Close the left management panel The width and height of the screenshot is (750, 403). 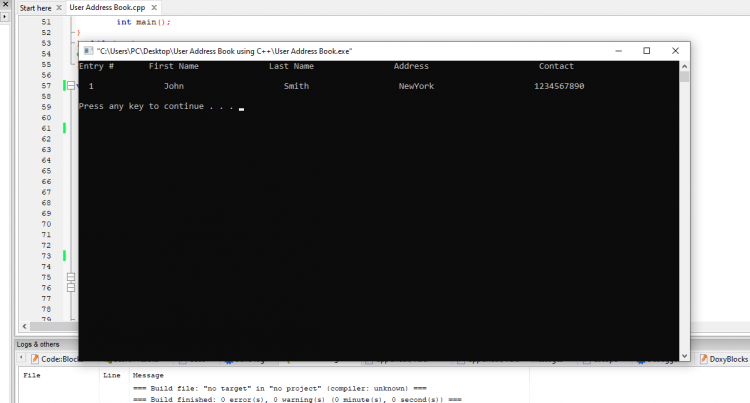pyautogui.click(x=5, y=4)
